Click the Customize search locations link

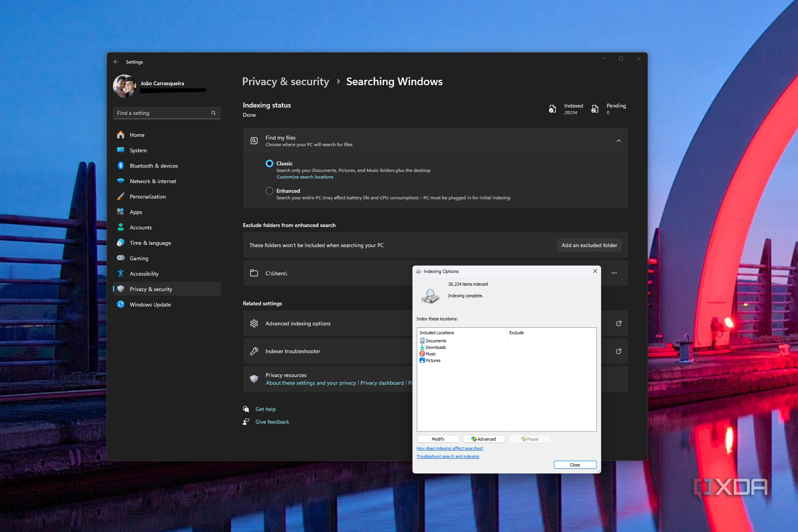pos(305,177)
